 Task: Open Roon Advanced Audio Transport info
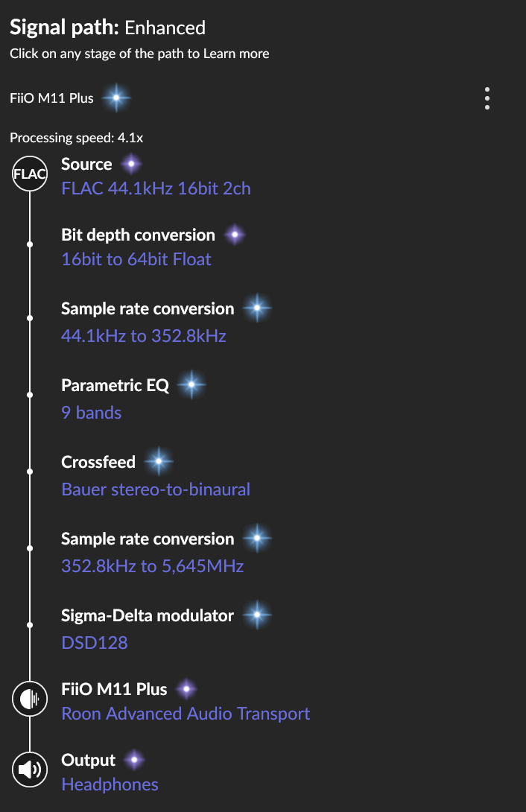pyautogui.click(x=186, y=714)
